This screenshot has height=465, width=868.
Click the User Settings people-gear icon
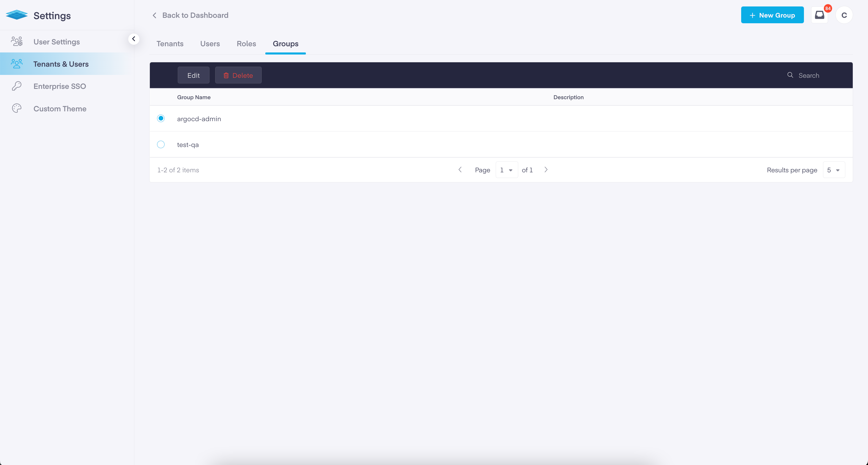[17, 41]
